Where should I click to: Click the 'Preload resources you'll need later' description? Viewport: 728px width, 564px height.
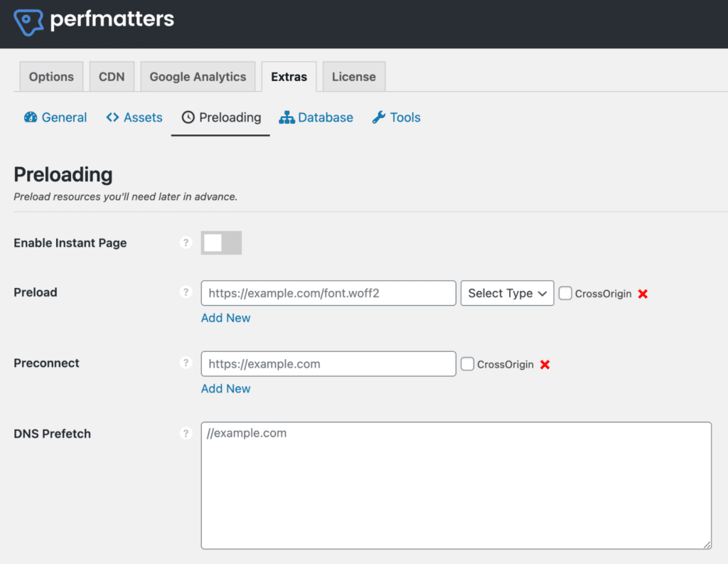point(125,196)
